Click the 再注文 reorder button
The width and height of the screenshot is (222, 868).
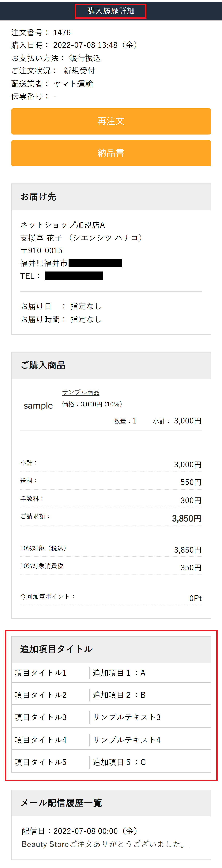(x=111, y=121)
